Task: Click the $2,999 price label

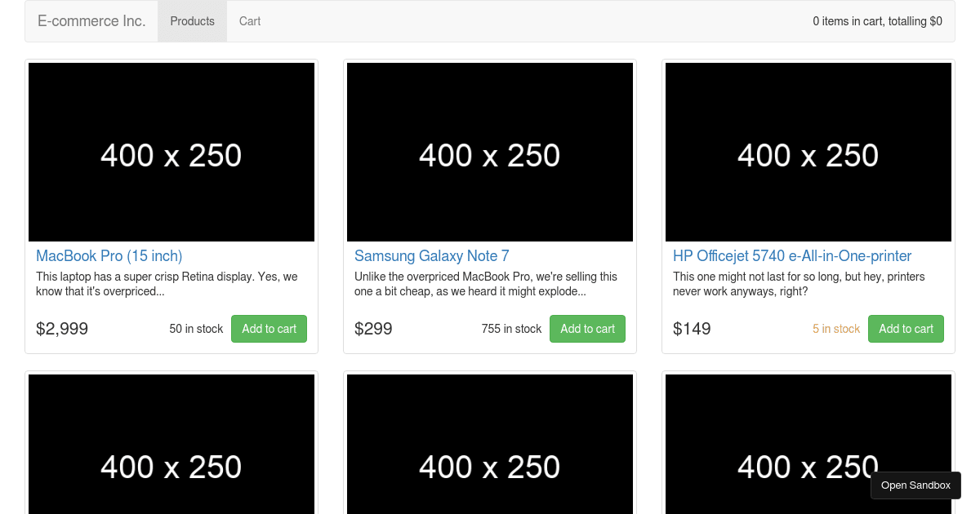Action: point(62,329)
